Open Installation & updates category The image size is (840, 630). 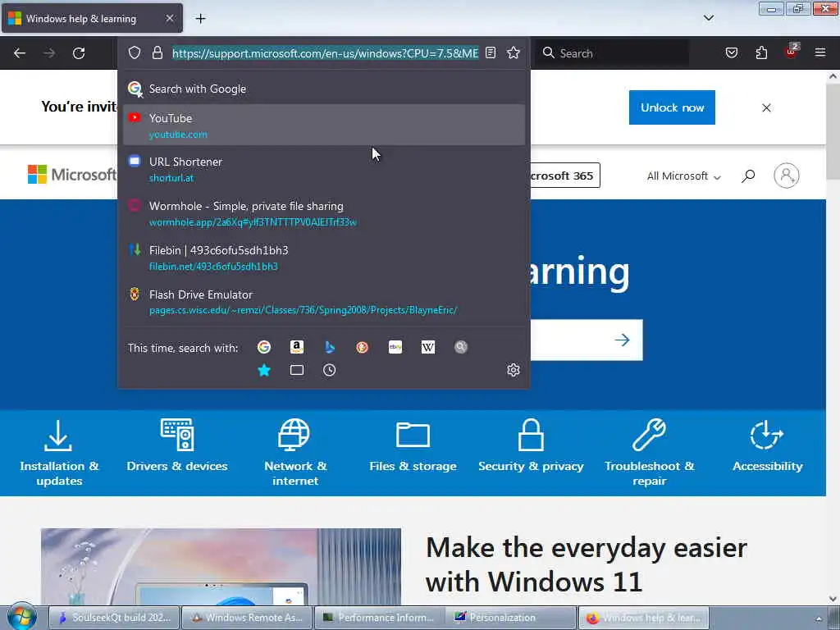59,453
